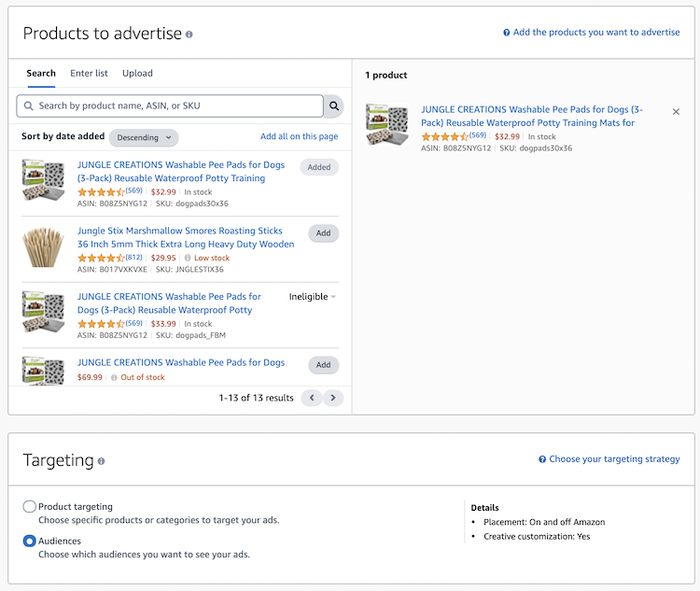Add Jungle Stix Marshmallow Roasting Sticks product
The width and height of the screenshot is (700, 591).
323,233
